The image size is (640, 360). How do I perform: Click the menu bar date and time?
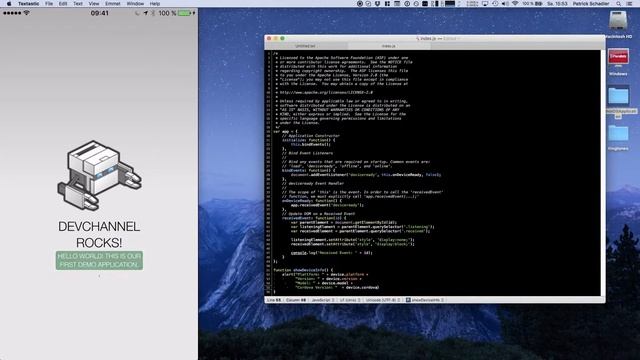pyautogui.click(x=558, y=4)
